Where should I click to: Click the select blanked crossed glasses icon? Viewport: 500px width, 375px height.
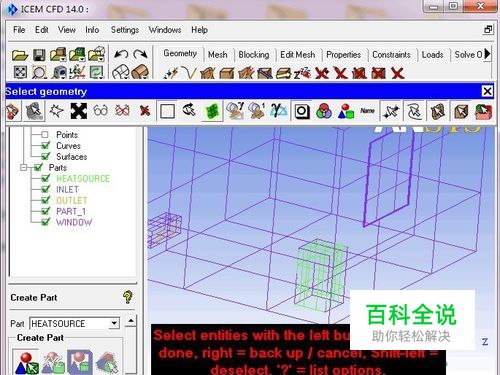122,111
